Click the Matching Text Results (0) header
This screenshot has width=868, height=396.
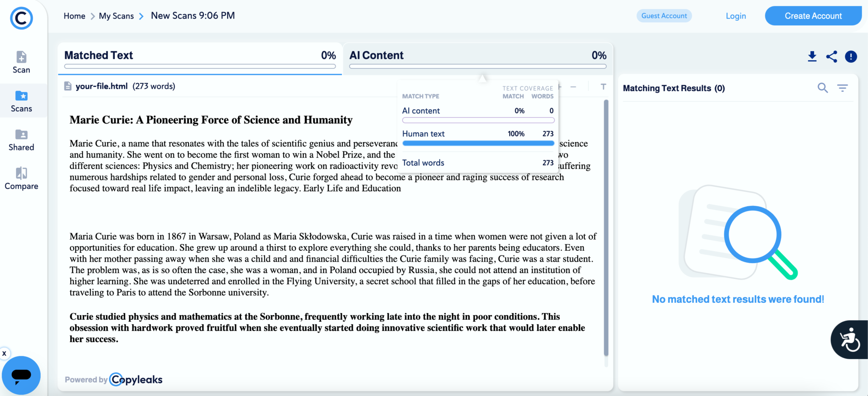point(674,88)
